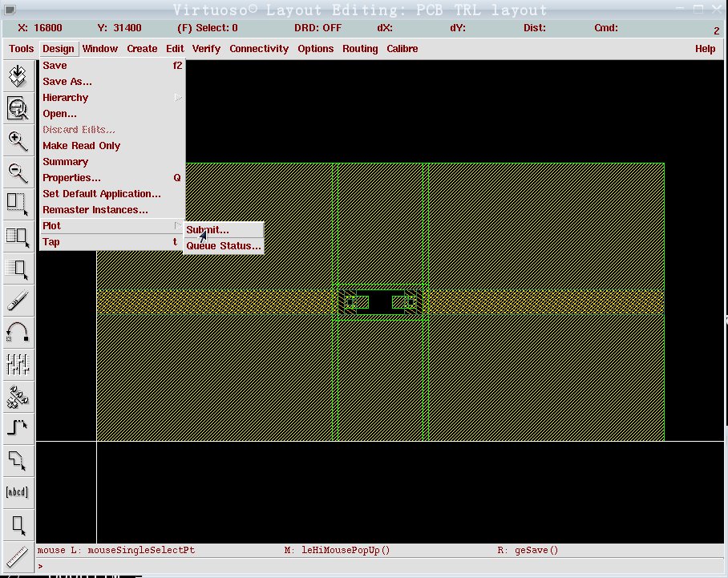
Task: Select the Ruler measurement tool icon
Action: point(18,556)
